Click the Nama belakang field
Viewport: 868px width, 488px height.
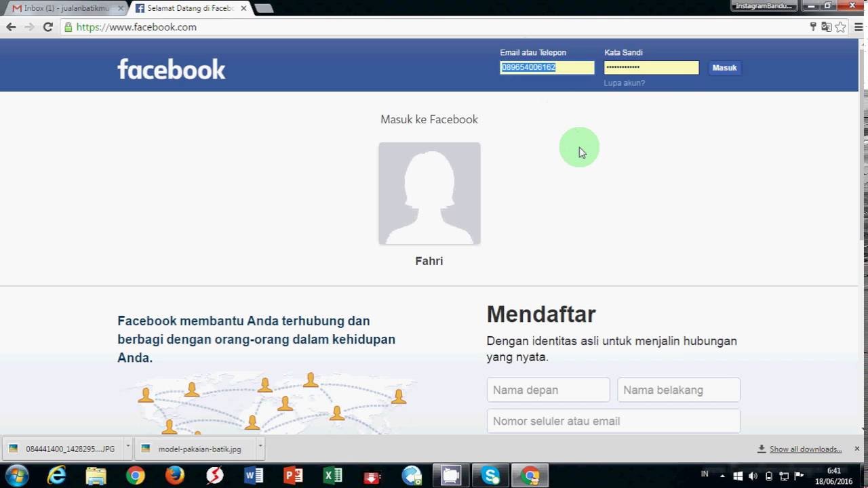click(678, 390)
